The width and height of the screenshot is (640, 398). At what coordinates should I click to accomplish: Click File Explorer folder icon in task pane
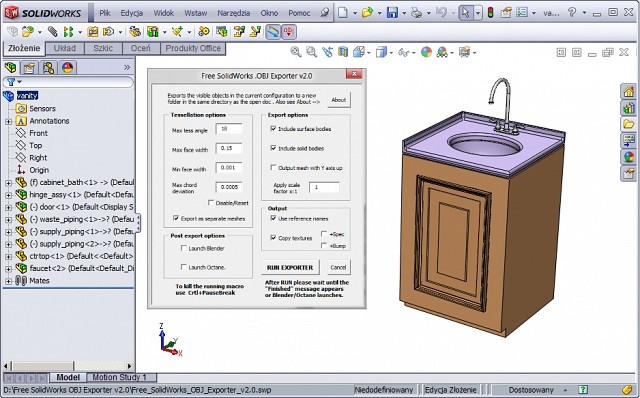(x=629, y=124)
